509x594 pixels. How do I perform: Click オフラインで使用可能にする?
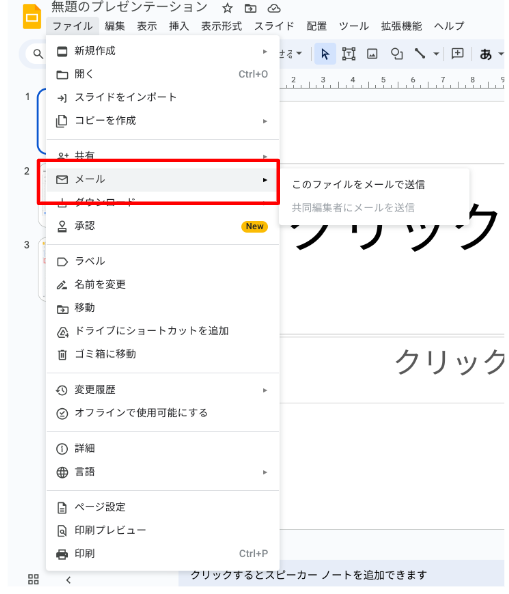point(162,413)
